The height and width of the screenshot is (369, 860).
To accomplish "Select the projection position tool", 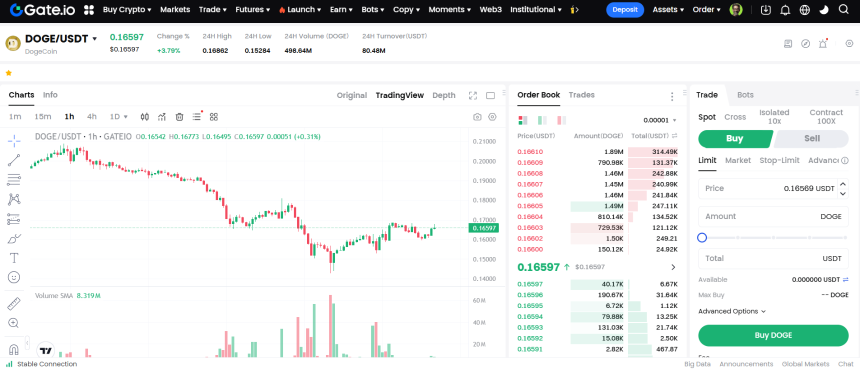I will tap(14, 219).
